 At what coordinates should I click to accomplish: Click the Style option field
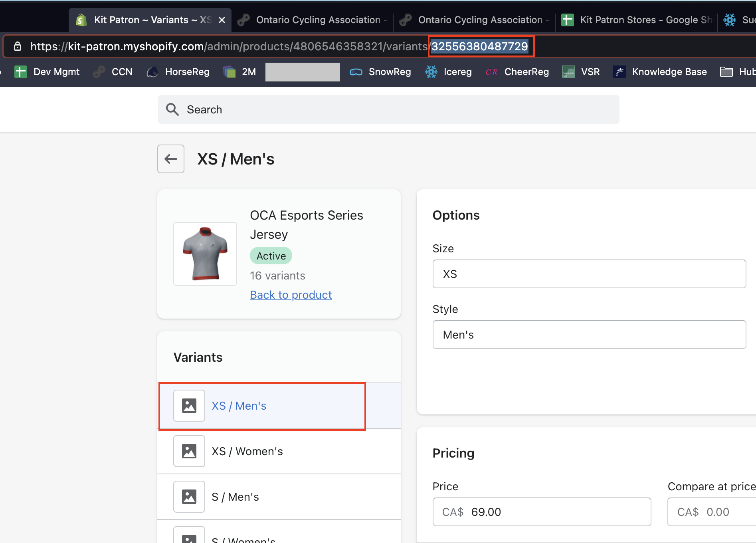click(x=589, y=335)
